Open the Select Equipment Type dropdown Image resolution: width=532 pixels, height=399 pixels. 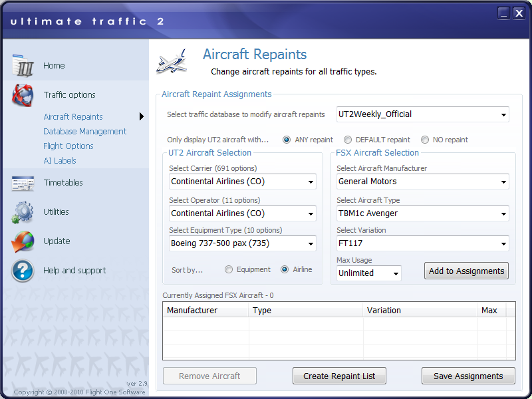(243, 243)
